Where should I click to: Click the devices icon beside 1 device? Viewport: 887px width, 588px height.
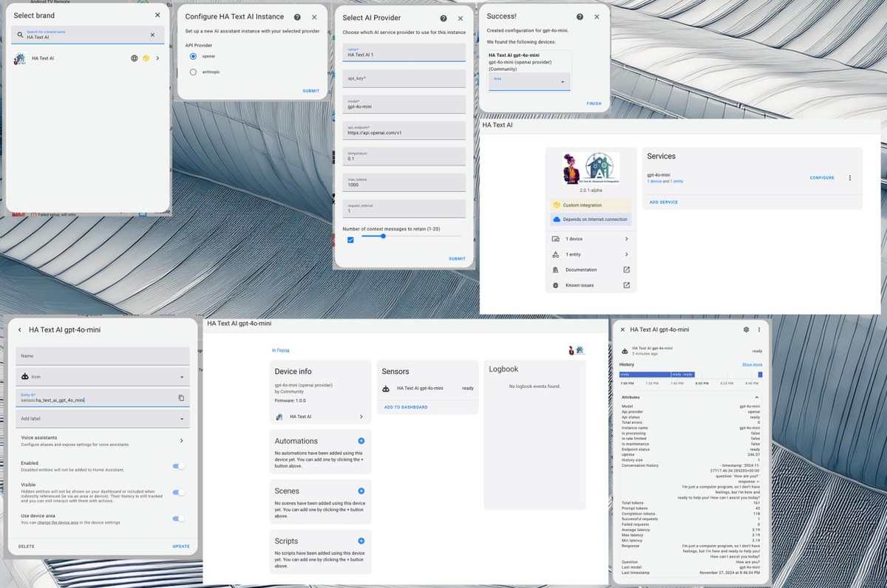(556, 239)
